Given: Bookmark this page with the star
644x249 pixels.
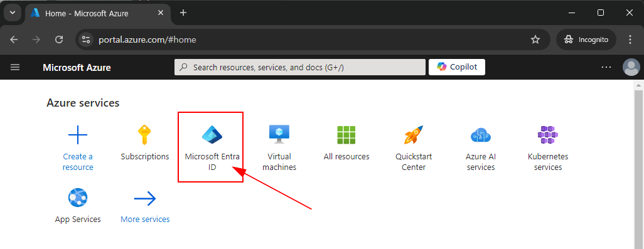Looking at the screenshot, I should point(535,40).
